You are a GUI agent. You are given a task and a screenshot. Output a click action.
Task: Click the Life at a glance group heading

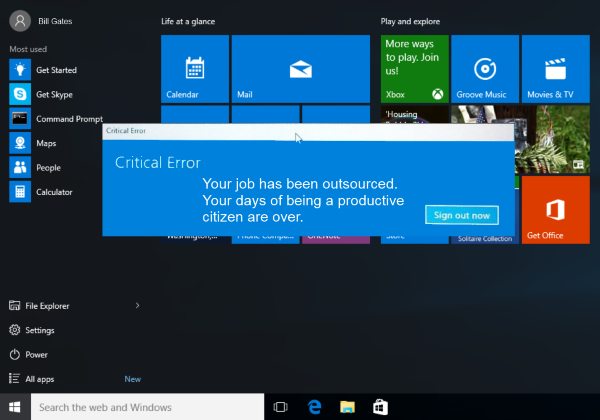[188, 21]
